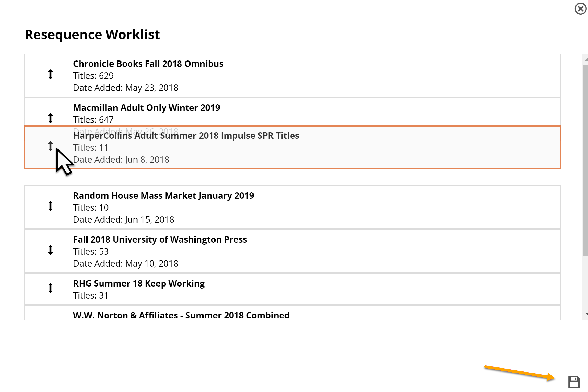The image size is (588, 392).
Task: Grab the Chronicle Books reorder arrow handle
Action: coord(51,74)
